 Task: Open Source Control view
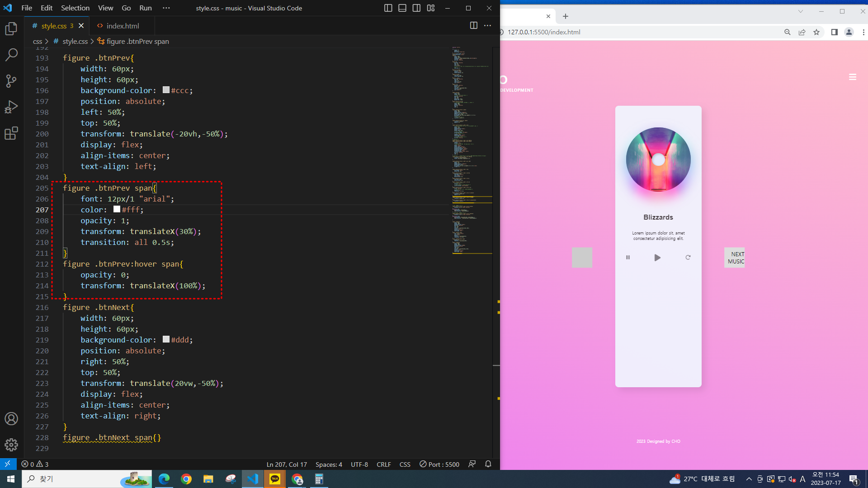coord(11,81)
